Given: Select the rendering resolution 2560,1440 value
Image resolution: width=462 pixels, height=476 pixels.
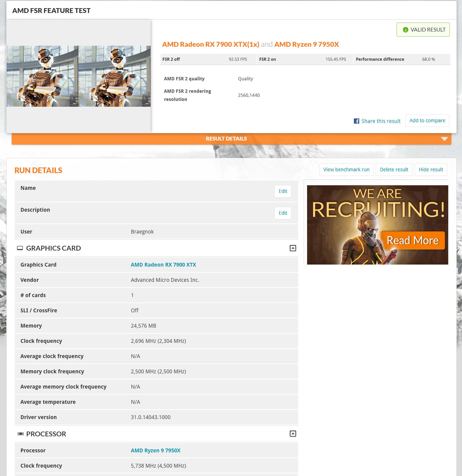Looking at the screenshot, I should (x=249, y=95).
